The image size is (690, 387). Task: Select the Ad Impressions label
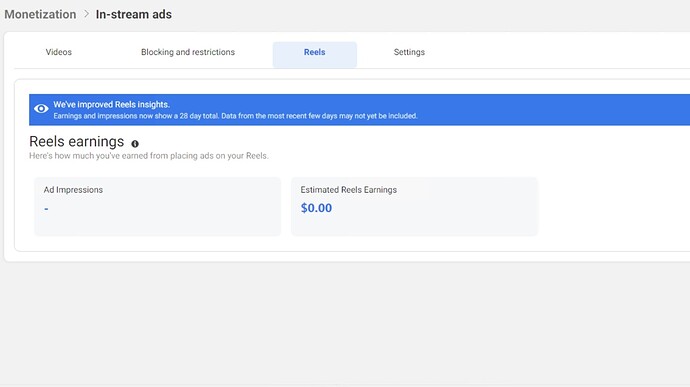73,190
